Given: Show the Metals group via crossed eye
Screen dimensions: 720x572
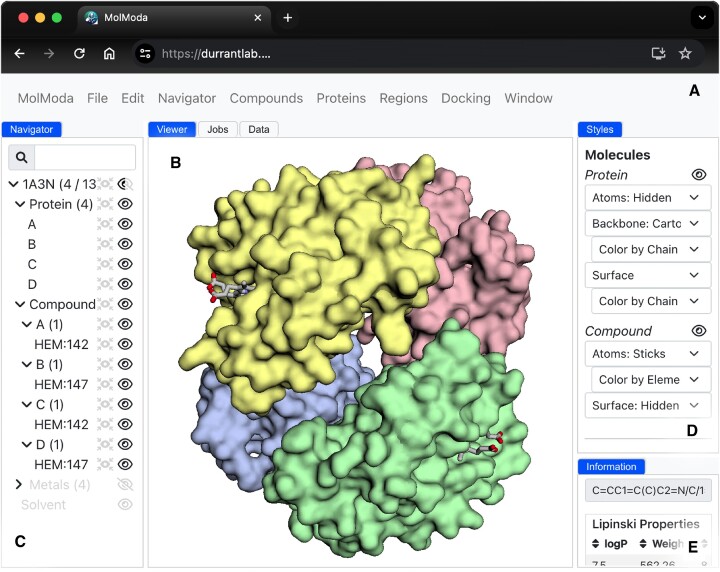Looking at the screenshot, I should tap(125, 484).
